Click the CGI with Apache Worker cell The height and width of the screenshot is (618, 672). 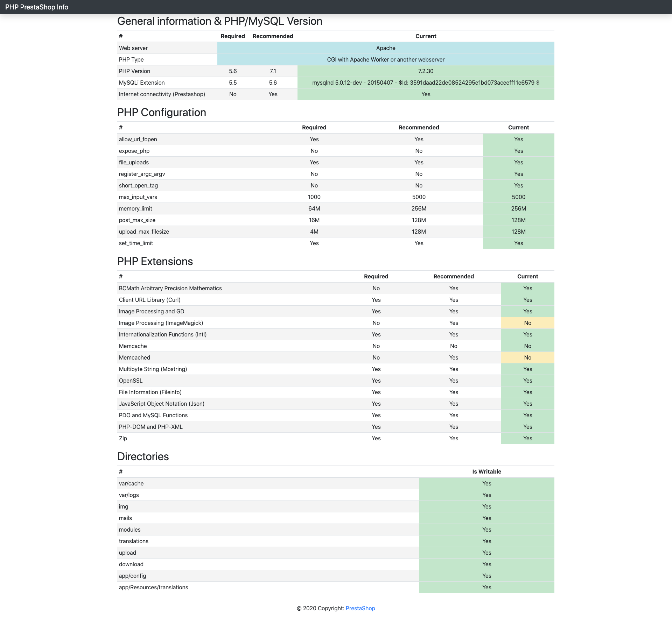(x=385, y=59)
